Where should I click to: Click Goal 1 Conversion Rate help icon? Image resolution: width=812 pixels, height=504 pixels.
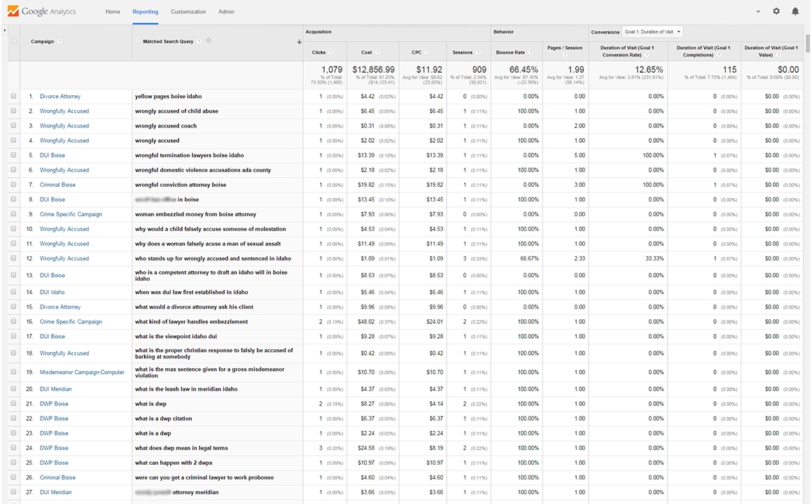coord(647,55)
